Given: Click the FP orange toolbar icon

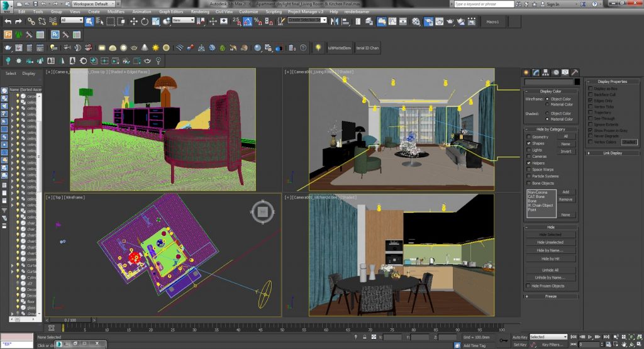Looking at the screenshot, I should (x=8, y=35).
